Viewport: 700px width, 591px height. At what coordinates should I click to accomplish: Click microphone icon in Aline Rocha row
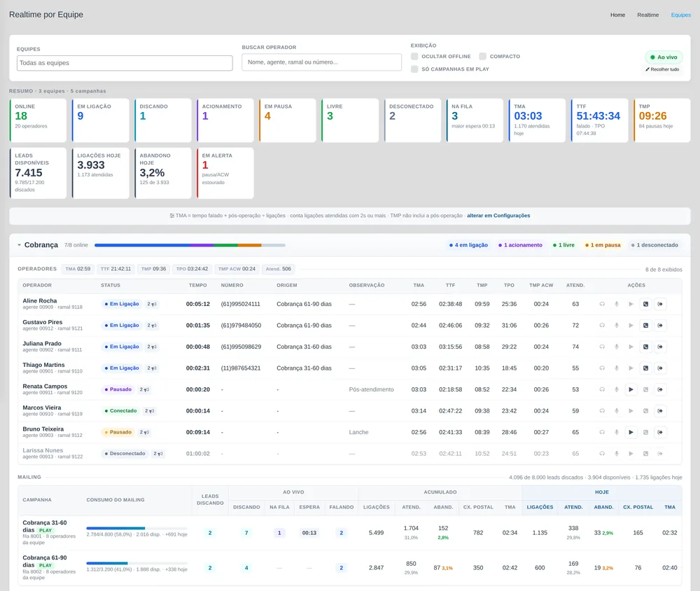pyautogui.click(x=617, y=304)
